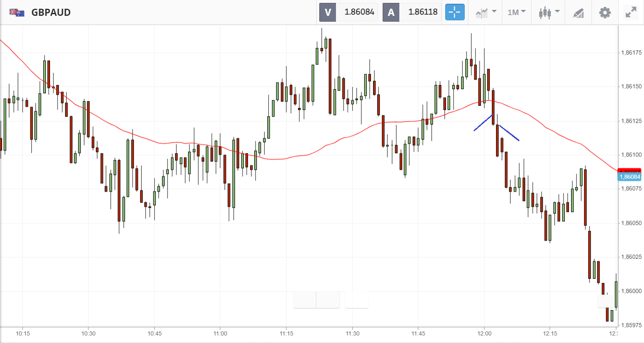The width and height of the screenshot is (644, 343).
Task: Click the V sell button
Action: tap(328, 12)
